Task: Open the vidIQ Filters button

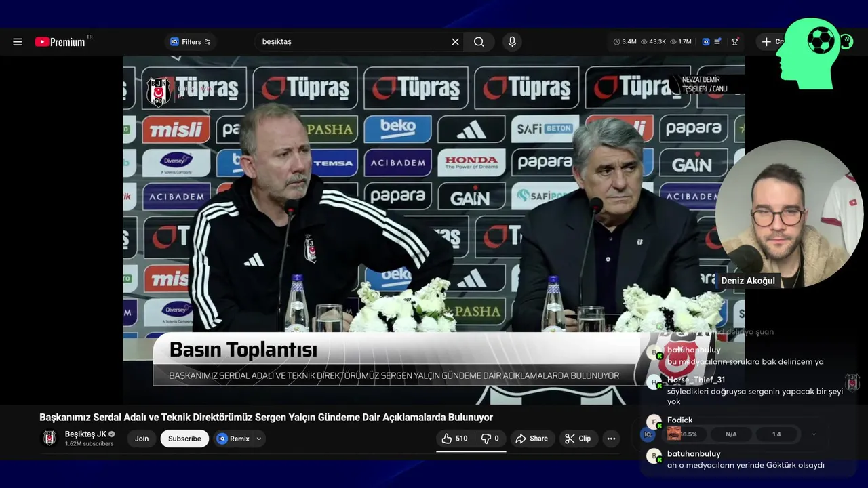Action: [x=191, y=42]
